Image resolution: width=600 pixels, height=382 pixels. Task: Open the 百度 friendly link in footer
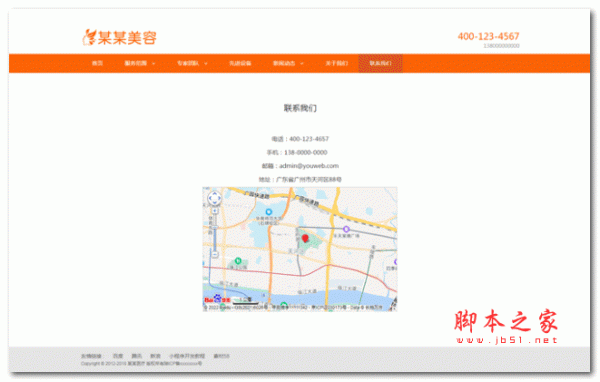point(118,356)
